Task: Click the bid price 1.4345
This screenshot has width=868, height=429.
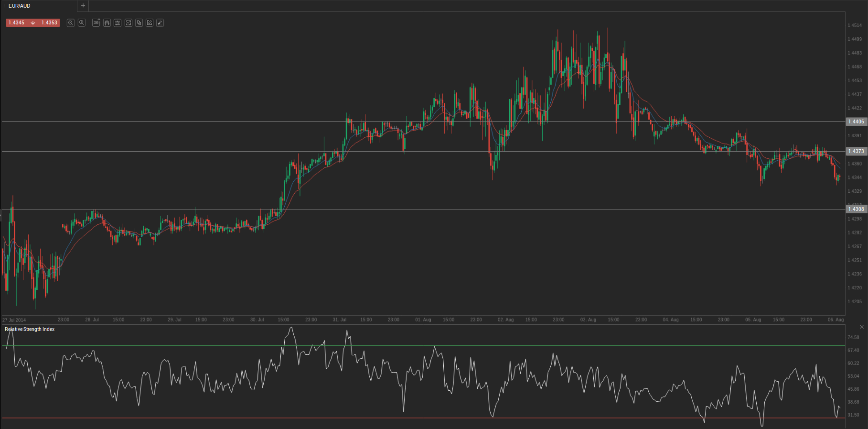Action: pyautogui.click(x=17, y=23)
